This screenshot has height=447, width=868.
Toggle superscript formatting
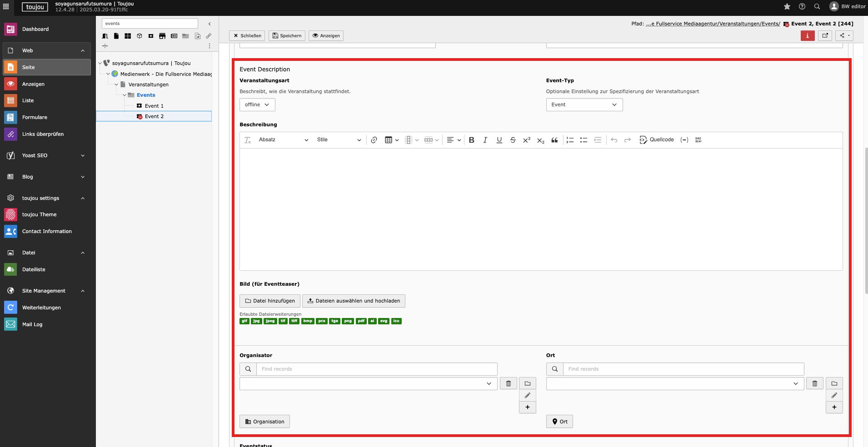(x=526, y=140)
